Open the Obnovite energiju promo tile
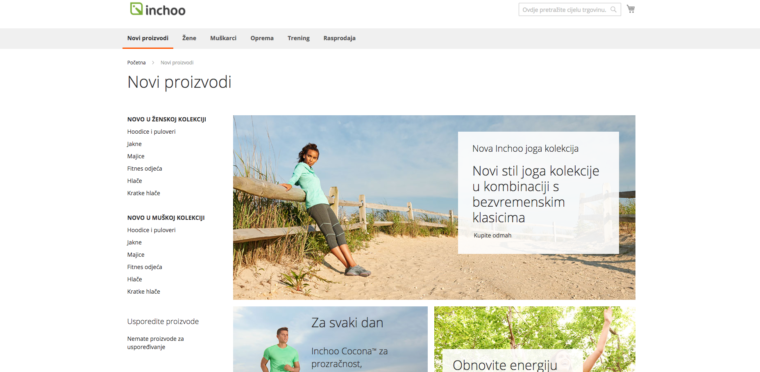The image size is (760, 372). coord(535,339)
